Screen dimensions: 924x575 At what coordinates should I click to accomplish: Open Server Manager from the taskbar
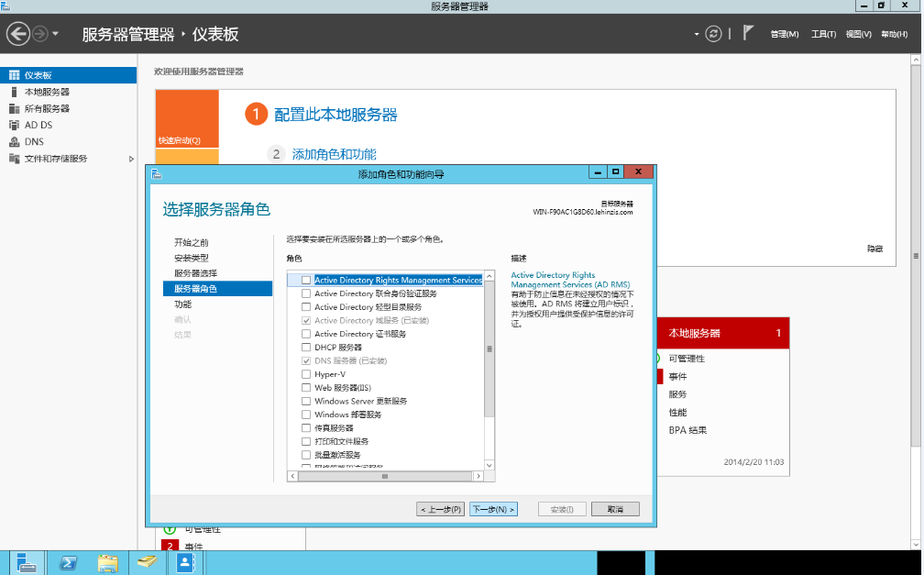pos(27,563)
